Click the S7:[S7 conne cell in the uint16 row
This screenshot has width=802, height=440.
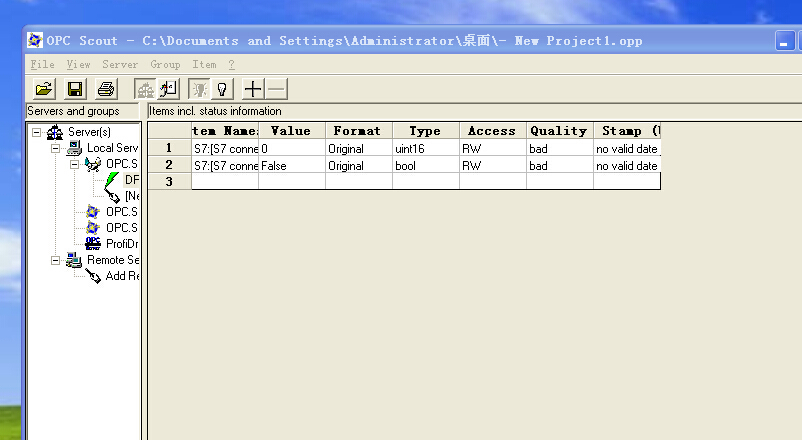[x=225, y=148]
